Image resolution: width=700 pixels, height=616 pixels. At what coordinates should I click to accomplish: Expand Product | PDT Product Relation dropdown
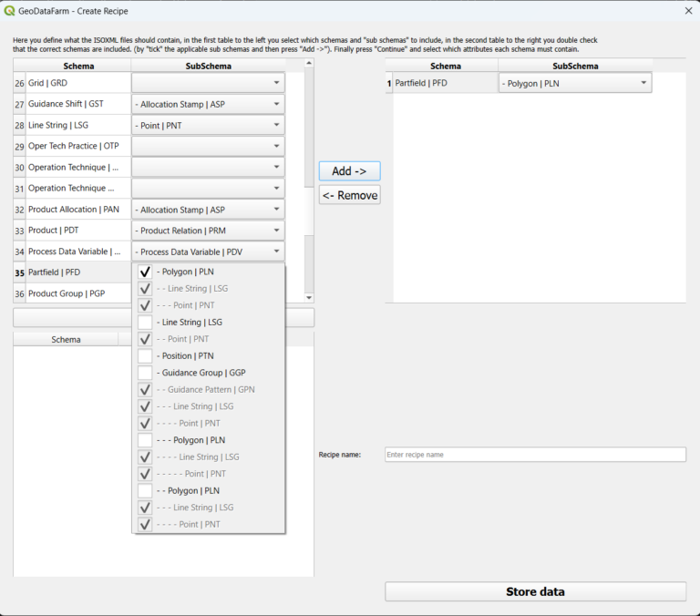tap(208, 231)
